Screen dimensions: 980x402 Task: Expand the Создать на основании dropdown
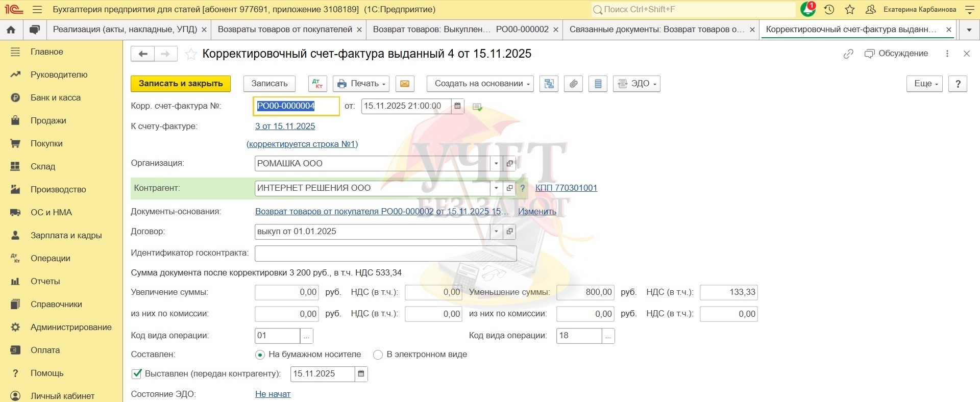(x=480, y=84)
